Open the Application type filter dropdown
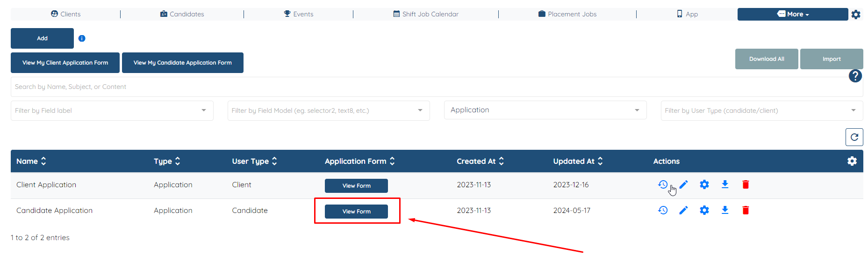The image size is (868, 271). pyautogui.click(x=545, y=110)
